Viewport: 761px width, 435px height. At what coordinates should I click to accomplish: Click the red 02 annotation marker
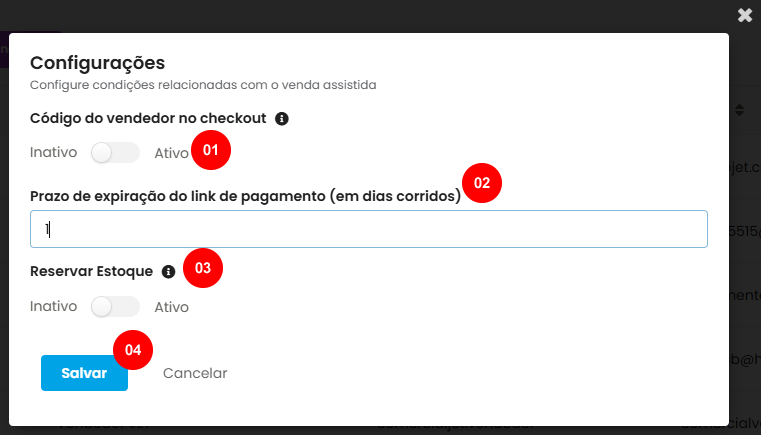click(482, 183)
